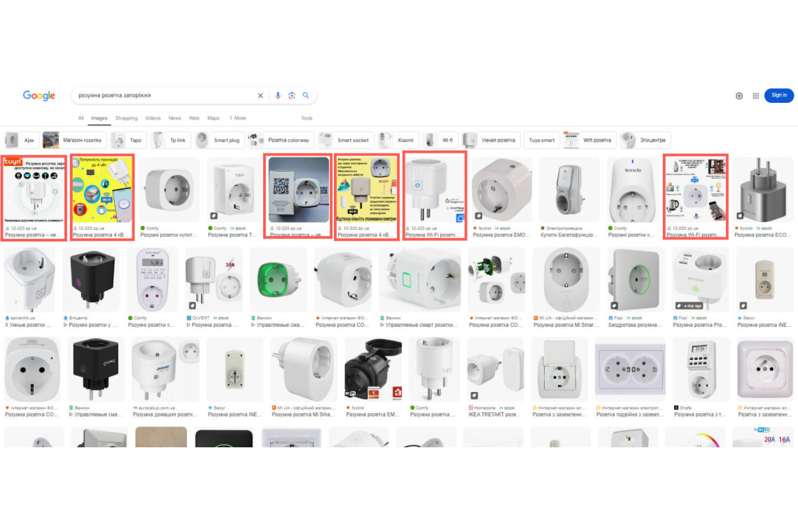Select the Images tab

[x=99, y=118]
